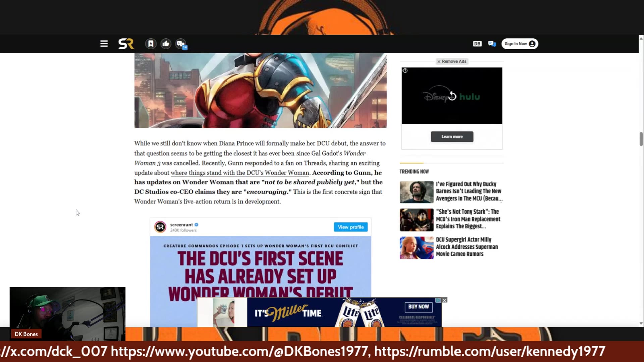Viewport: 644px width, 362px height.
Task: Click Remove Ads link above sidebar ad
Action: 452,61
